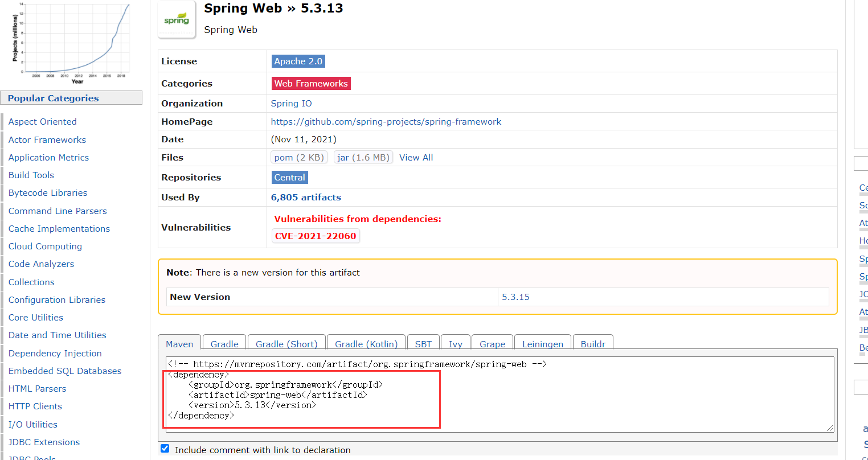868x460 pixels.
Task: Browse Application Metrics category
Action: (48, 158)
